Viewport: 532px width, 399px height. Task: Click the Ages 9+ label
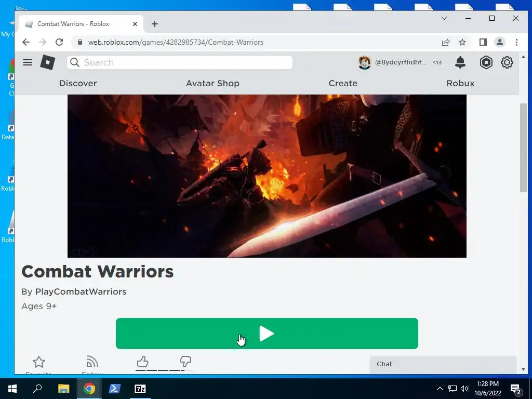pyautogui.click(x=39, y=306)
